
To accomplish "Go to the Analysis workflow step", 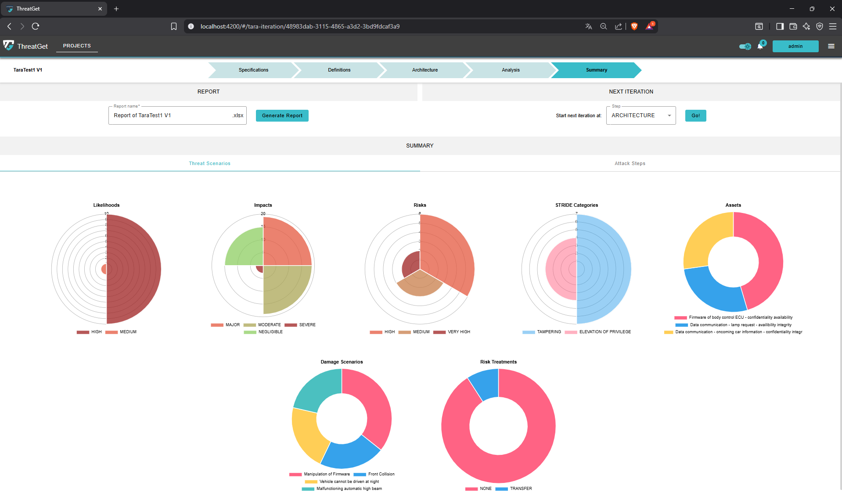I will click(510, 70).
